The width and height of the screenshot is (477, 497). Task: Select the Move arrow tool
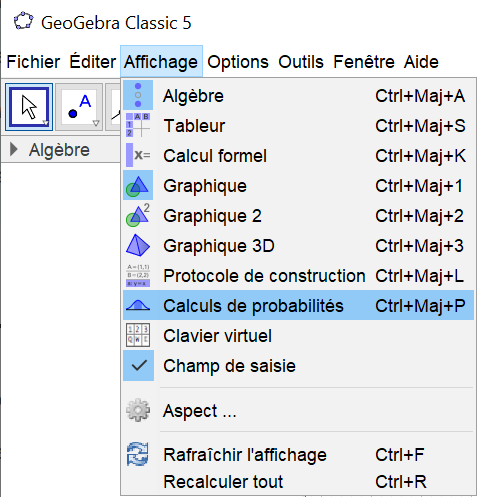29,107
